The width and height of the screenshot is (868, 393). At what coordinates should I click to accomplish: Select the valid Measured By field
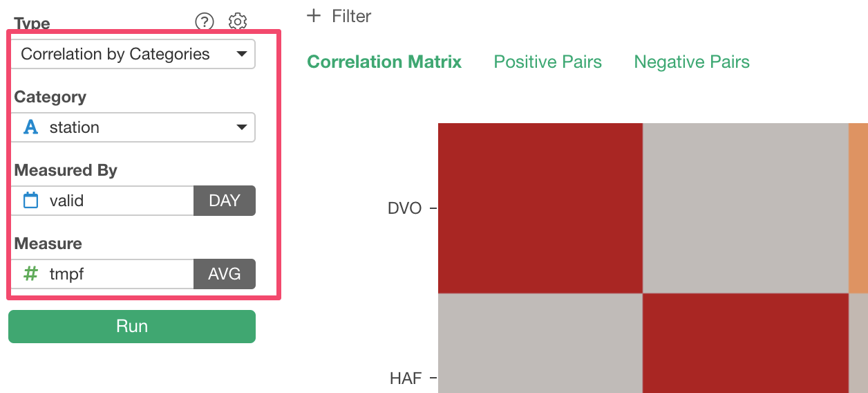tap(102, 201)
